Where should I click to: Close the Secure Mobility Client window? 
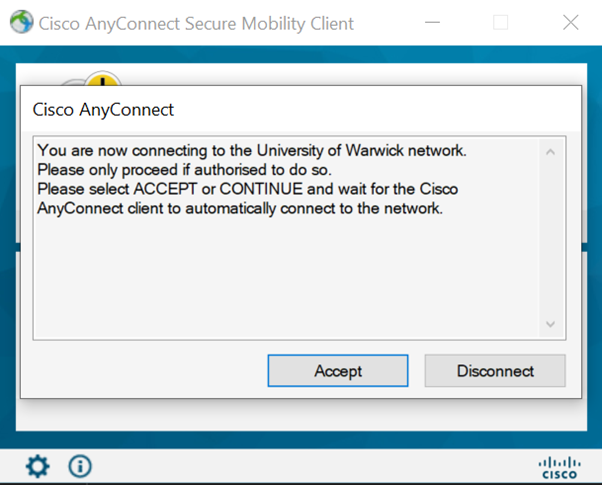pos(571,22)
